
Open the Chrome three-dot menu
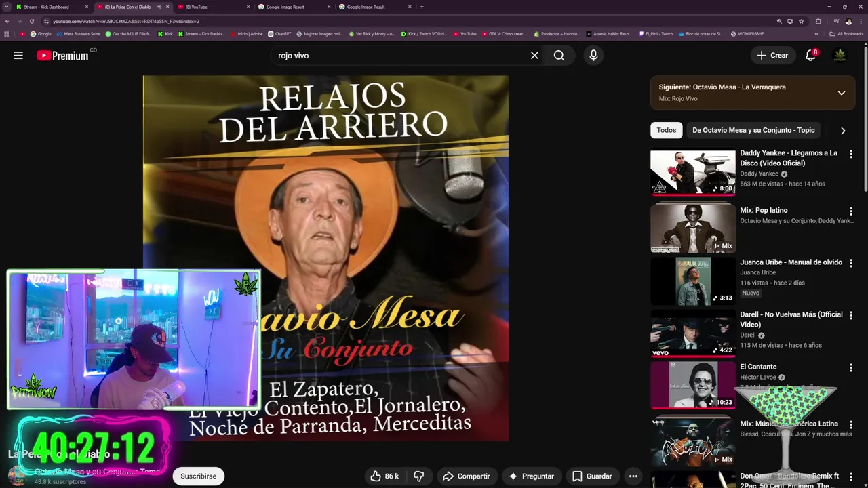(861, 21)
